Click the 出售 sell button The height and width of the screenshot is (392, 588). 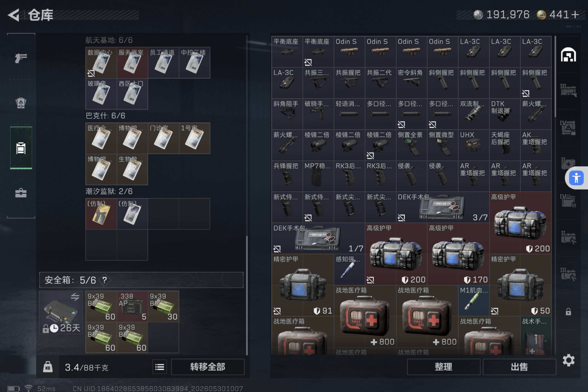point(519,367)
